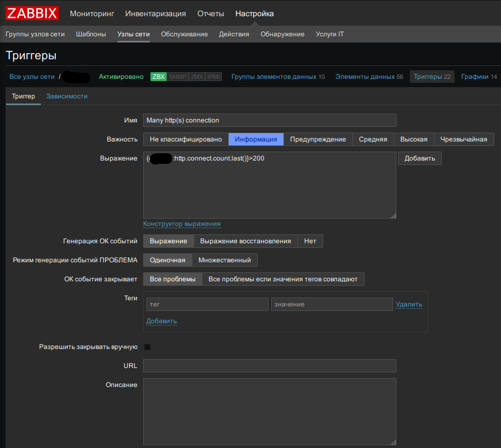Screen dimensions: 501x448
Task: Select Предупреждение severity level
Action: coord(318,139)
